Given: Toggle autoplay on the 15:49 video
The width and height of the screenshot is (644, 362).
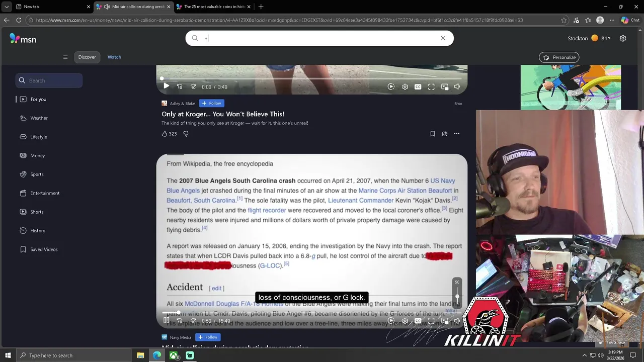Looking at the screenshot, I should point(391,321).
